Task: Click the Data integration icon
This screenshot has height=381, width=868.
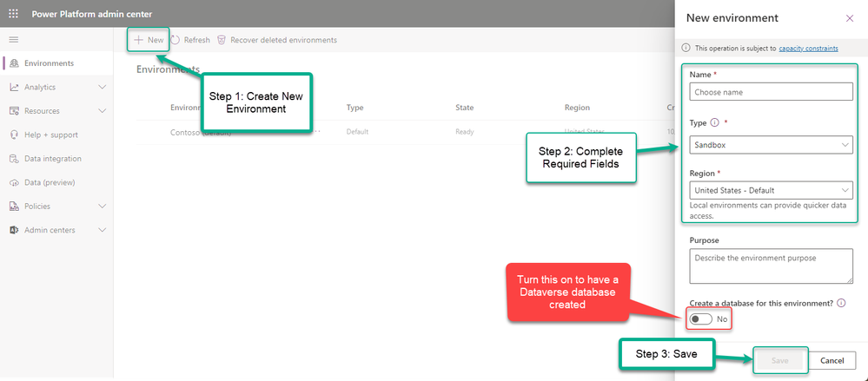Action: click(15, 158)
